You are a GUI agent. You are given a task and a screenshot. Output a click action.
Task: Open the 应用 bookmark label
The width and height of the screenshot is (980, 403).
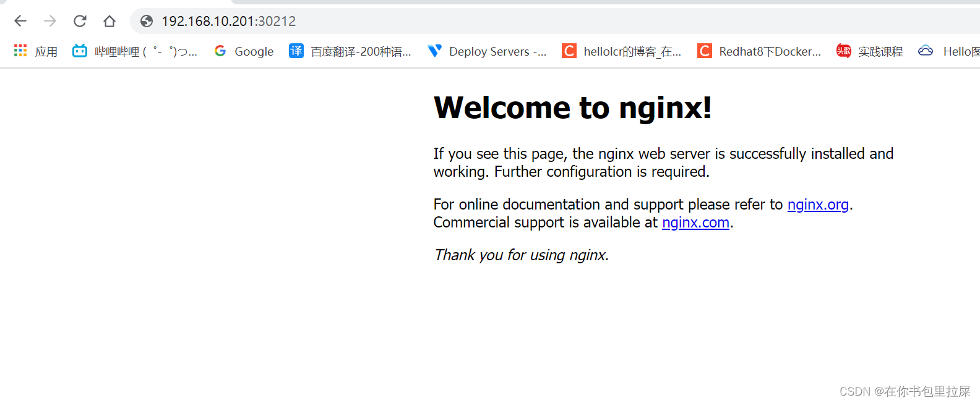point(46,51)
